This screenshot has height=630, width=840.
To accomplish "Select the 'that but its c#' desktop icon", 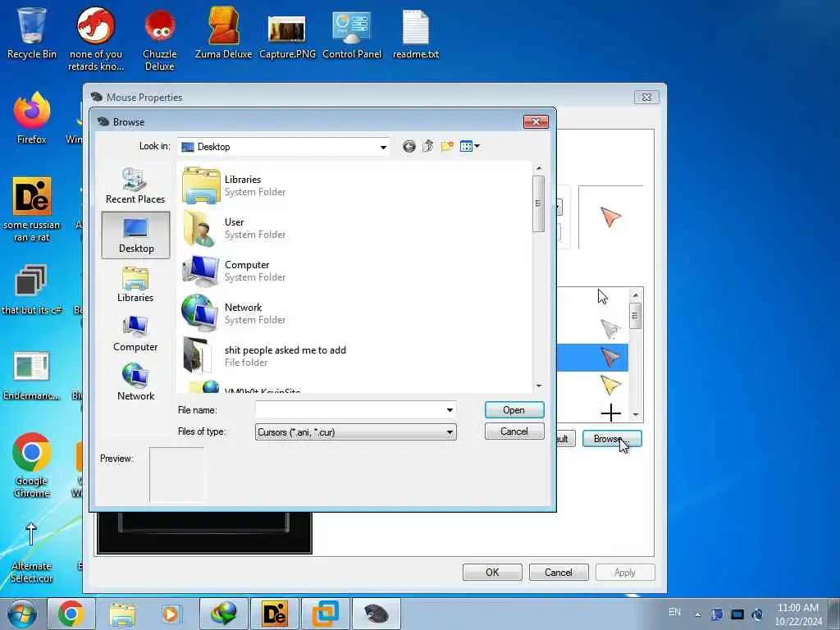I will click(x=32, y=290).
